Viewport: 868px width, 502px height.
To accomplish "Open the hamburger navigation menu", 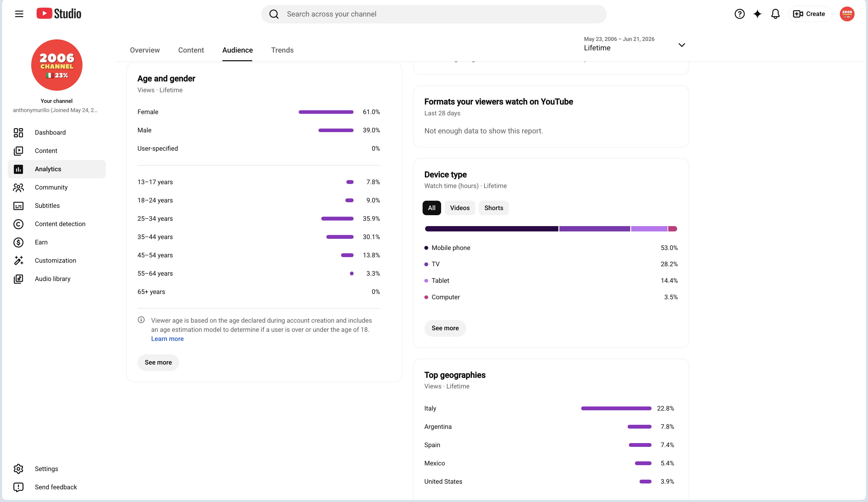I will (19, 14).
